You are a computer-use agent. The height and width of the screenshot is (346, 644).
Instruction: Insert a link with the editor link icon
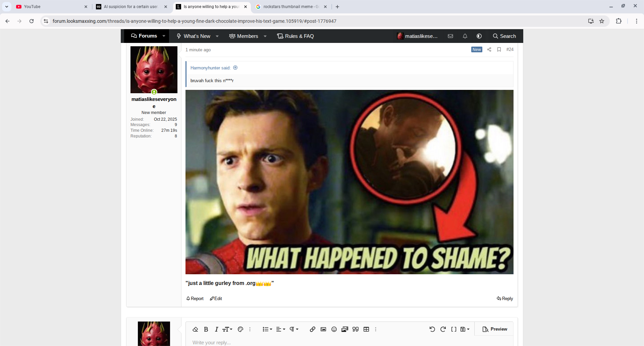pos(312,329)
